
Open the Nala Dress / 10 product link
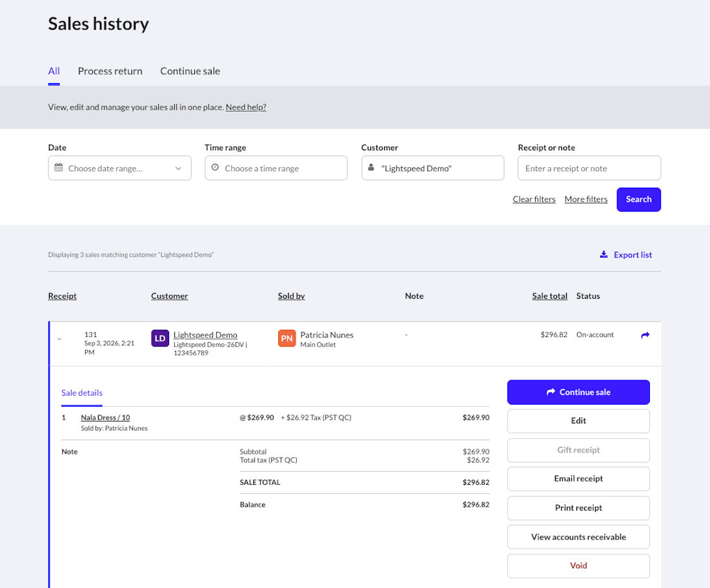(105, 418)
